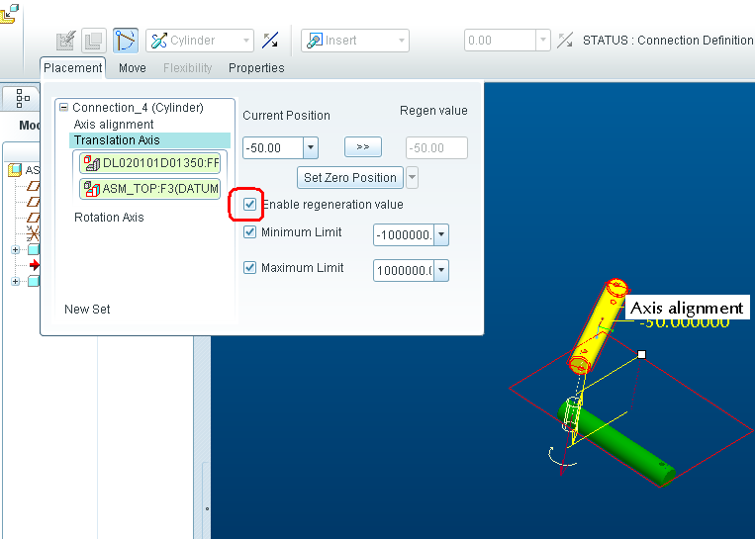756x539 pixels.
Task: Uncheck the Maximum Limit checkbox
Action: [249, 267]
